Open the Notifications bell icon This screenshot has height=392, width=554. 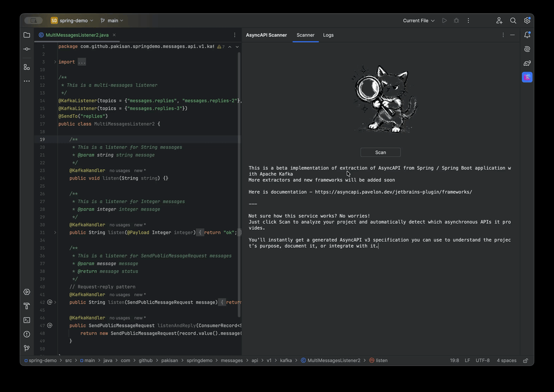(527, 35)
